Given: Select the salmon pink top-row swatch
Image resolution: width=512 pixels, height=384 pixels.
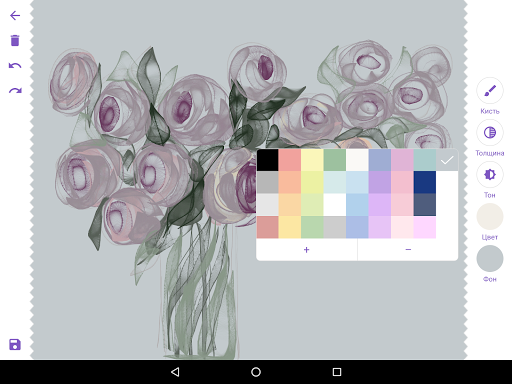Looking at the screenshot, I should pyautogui.click(x=290, y=160).
